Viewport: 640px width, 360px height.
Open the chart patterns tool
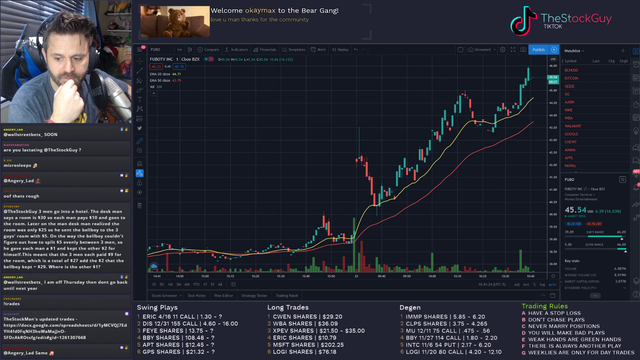click(140, 109)
